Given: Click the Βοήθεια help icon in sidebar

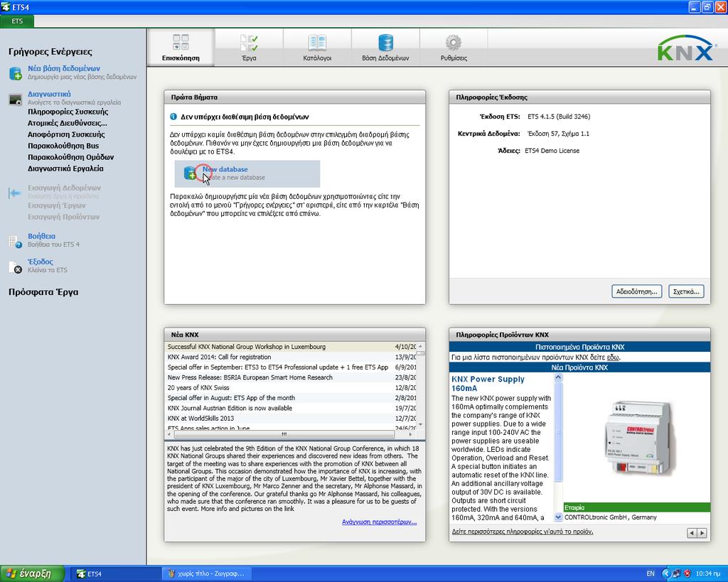Looking at the screenshot, I should point(16,242).
